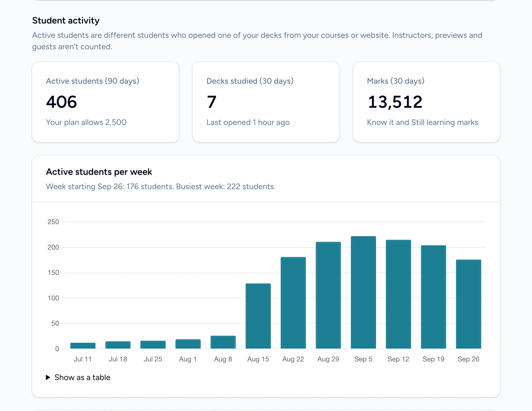The width and height of the screenshot is (532, 411).
Task: Click the Sep 19 bar
Action: (433, 297)
